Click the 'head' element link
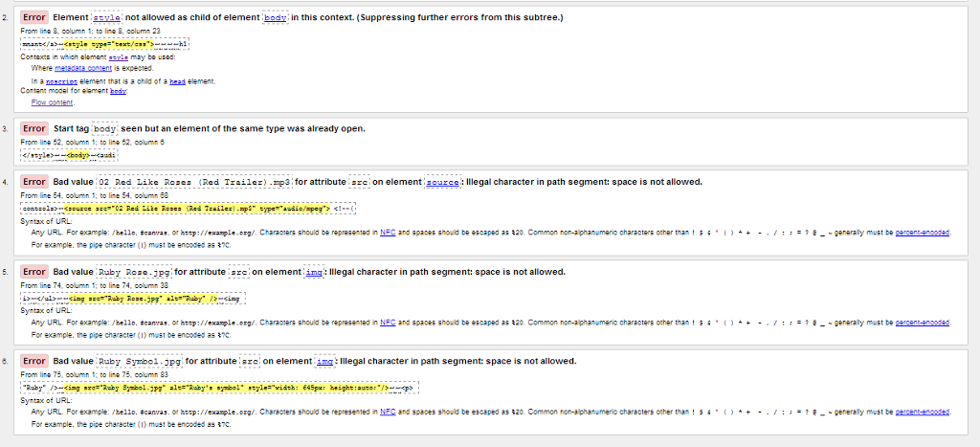Image resolution: width=980 pixels, height=447 pixels. tap(179, 82)
